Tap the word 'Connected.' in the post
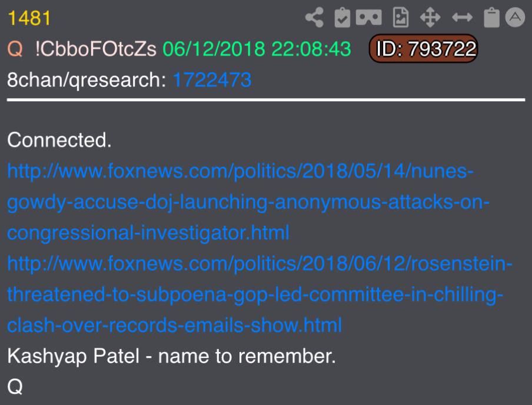The height and width of the screenshot is (405, 532). pos(59,140)
